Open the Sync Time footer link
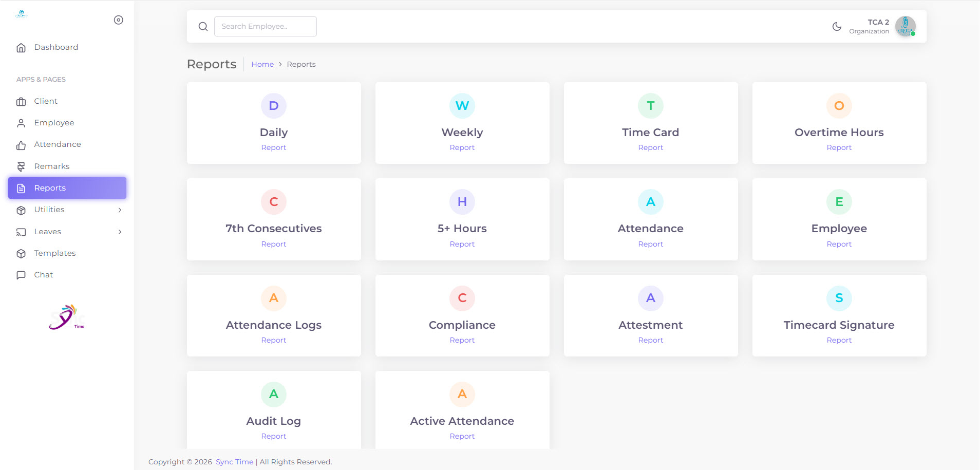The width and height of the screenshot is (980, 470). [235, 462]
